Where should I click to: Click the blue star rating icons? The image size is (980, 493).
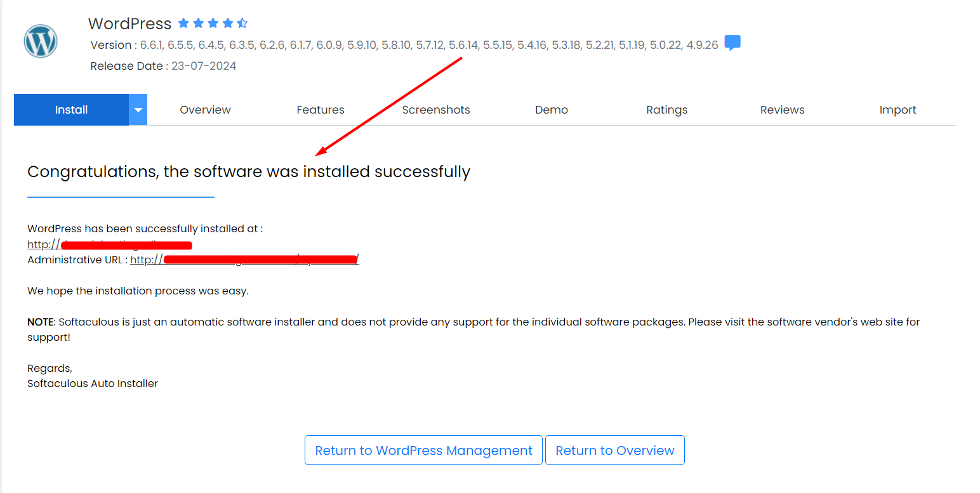(x=213, y=23)
